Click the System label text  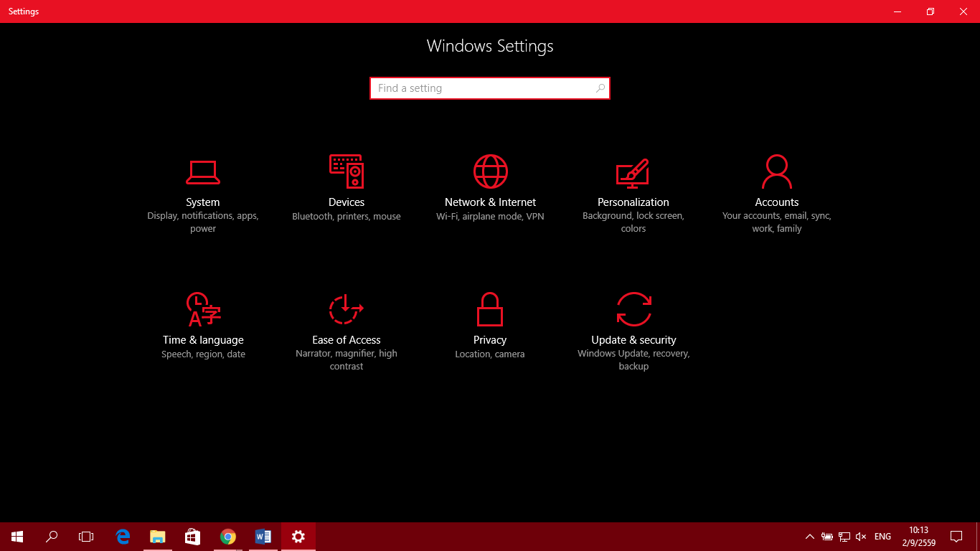pyautogui.click(x=203, y=202)
